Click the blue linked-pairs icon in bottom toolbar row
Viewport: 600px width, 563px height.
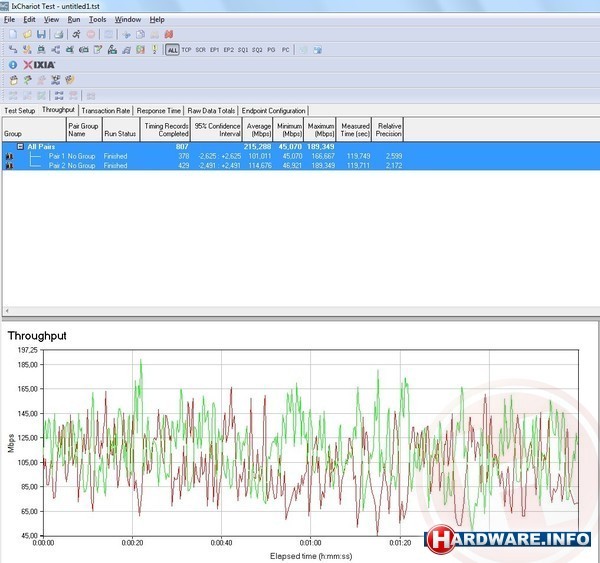point(59,95)
